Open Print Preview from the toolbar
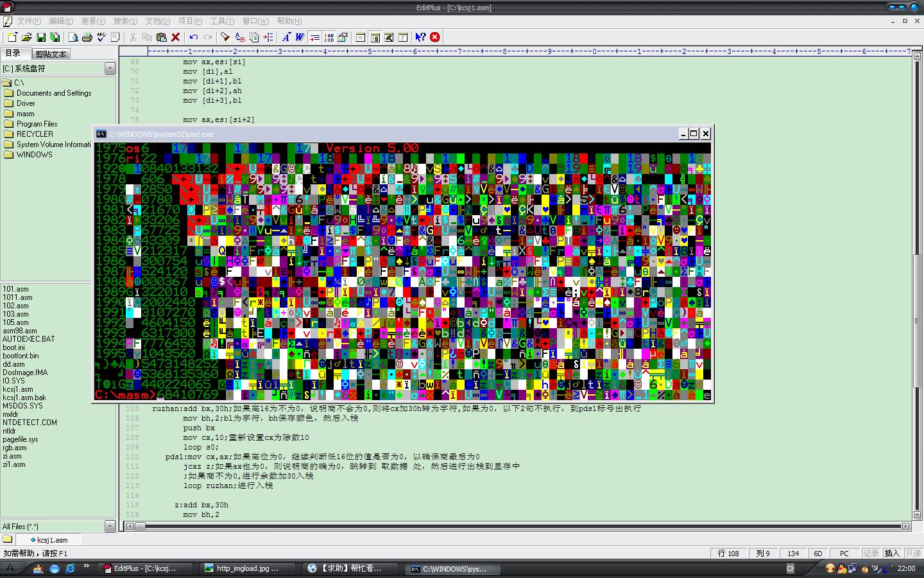This screenshot has height=578, width=924. (x=73, y=37)
